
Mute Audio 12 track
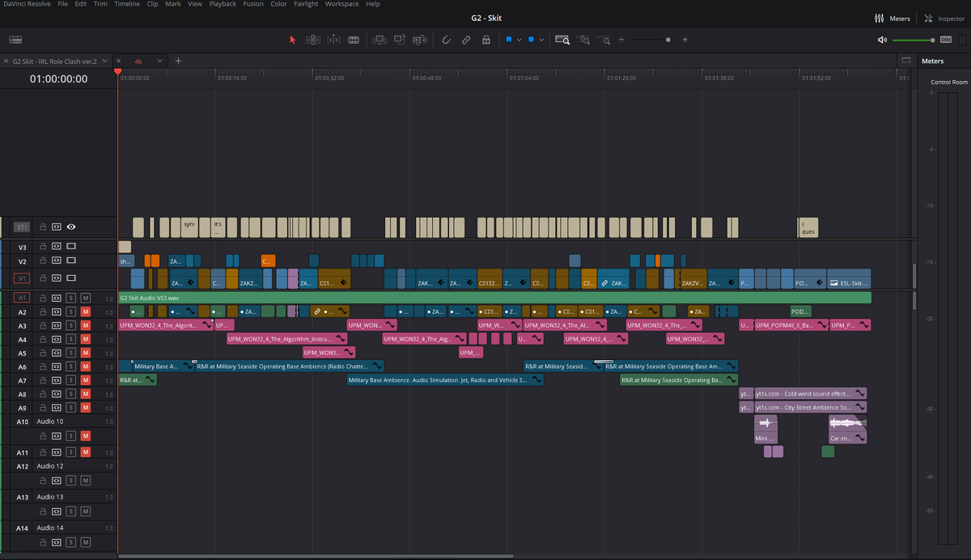85,481
